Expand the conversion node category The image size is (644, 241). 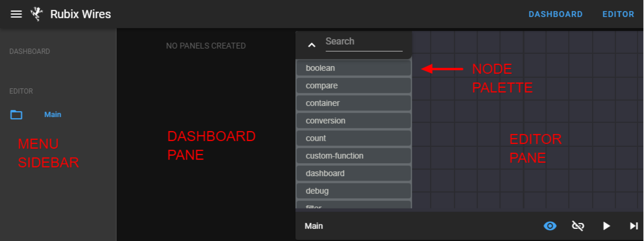pyautogui.click(x=353, y=121)
